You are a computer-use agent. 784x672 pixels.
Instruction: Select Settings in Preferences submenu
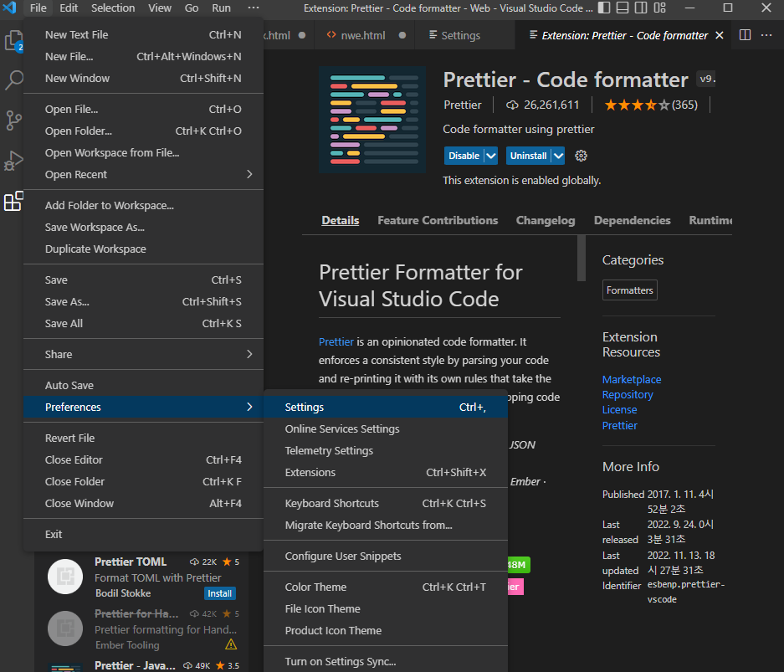click(386, 407)
